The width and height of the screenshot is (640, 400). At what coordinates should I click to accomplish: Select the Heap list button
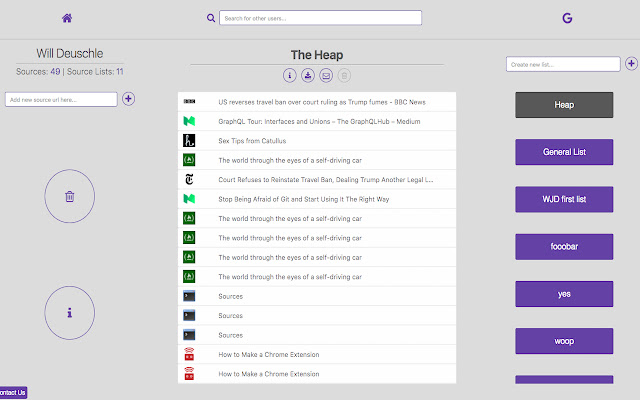(564, 105)
